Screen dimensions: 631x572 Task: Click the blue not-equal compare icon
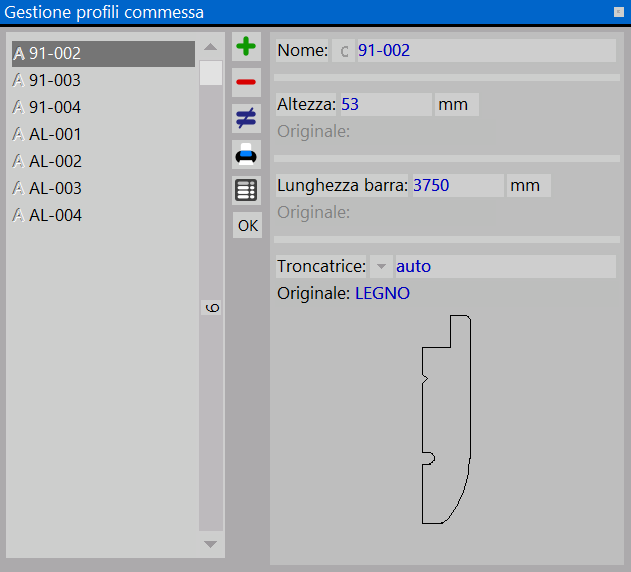coord(246,118)
